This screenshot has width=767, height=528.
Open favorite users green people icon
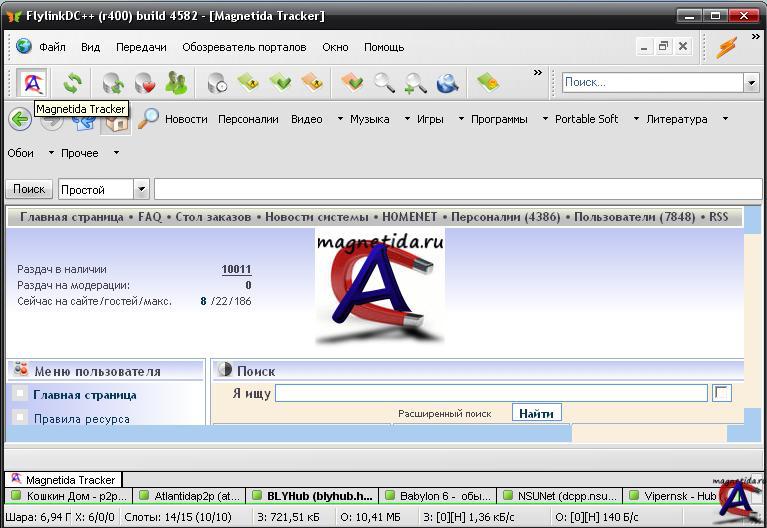[176, 83]
